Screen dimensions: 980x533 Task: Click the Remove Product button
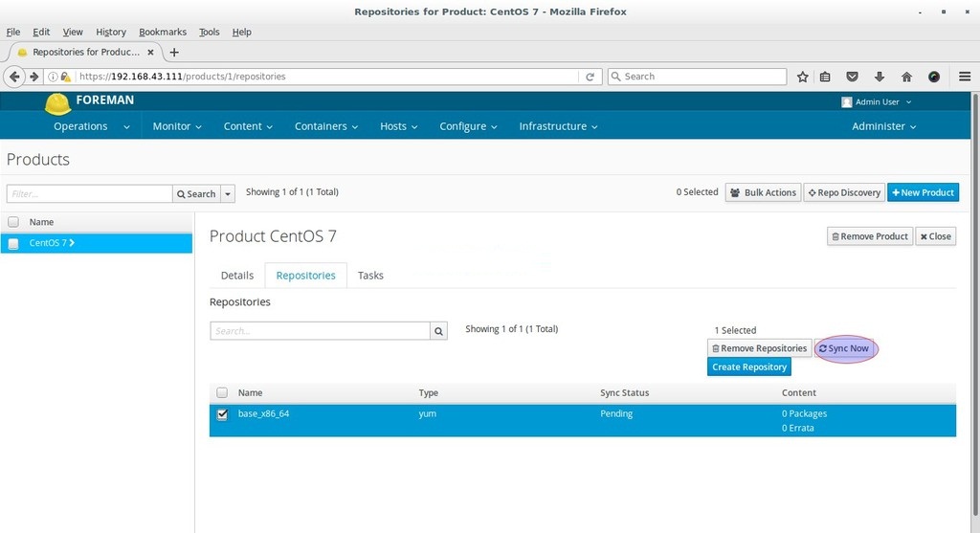870,236
